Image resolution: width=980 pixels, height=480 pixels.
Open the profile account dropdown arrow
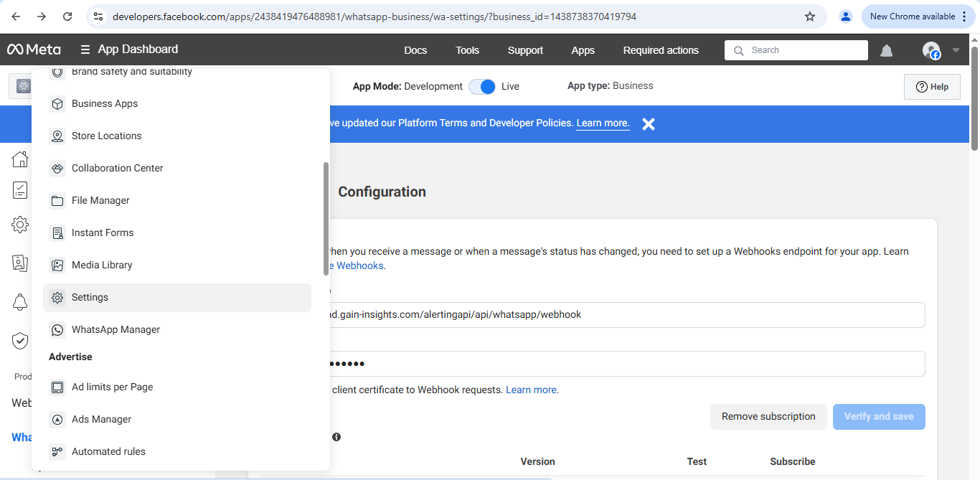click(x=956, y=50)
